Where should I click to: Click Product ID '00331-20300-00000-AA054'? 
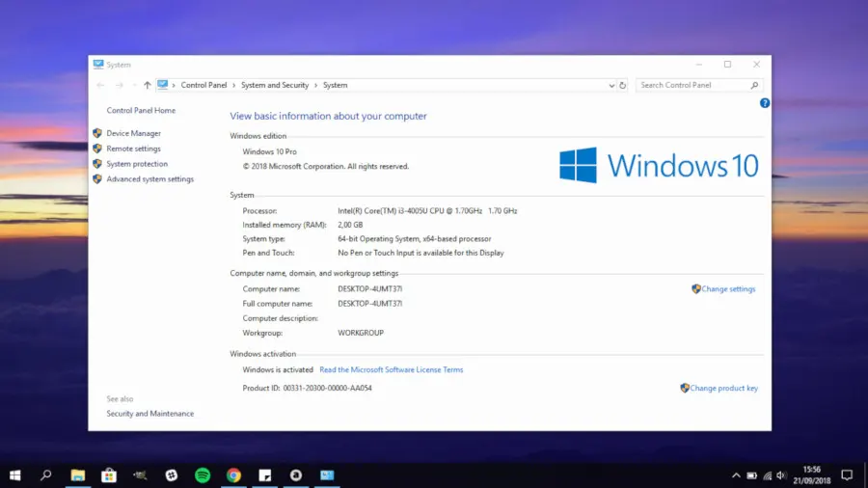coord(327,388)
